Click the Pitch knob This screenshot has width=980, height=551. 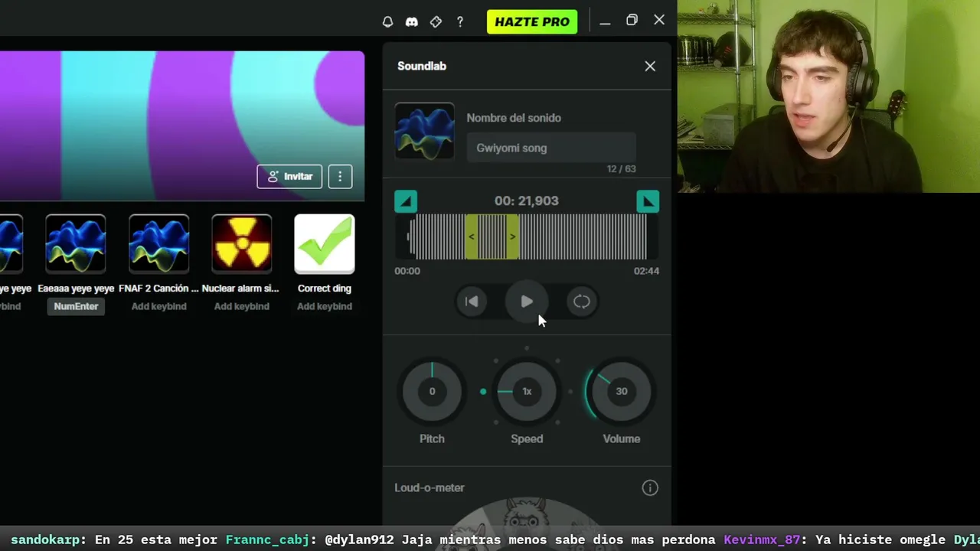tap(432, 391)
